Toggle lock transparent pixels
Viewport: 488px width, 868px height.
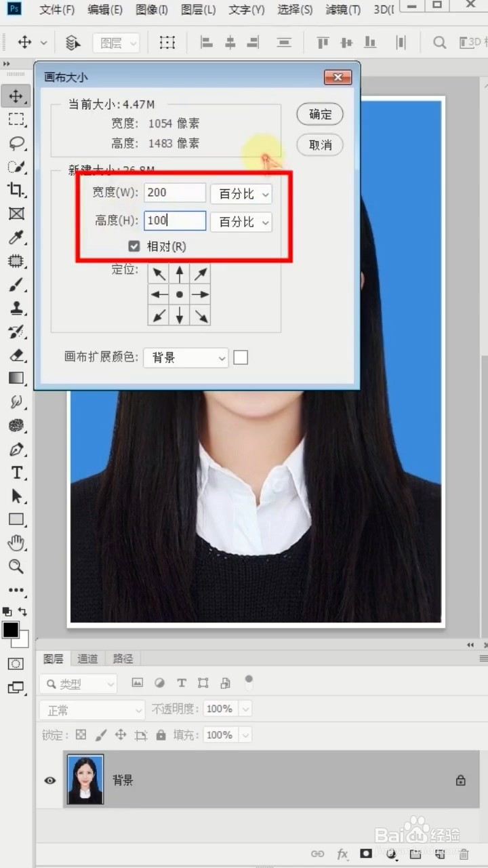81,734
